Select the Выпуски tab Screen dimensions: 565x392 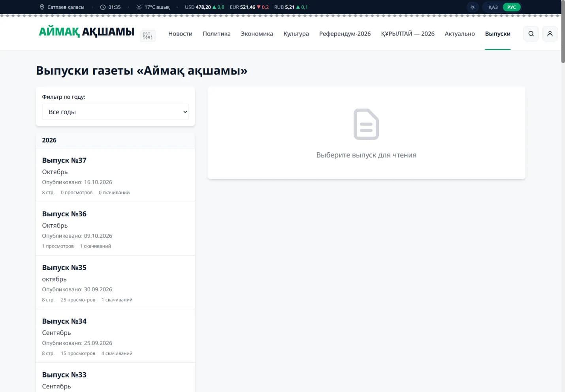point(497,34)
